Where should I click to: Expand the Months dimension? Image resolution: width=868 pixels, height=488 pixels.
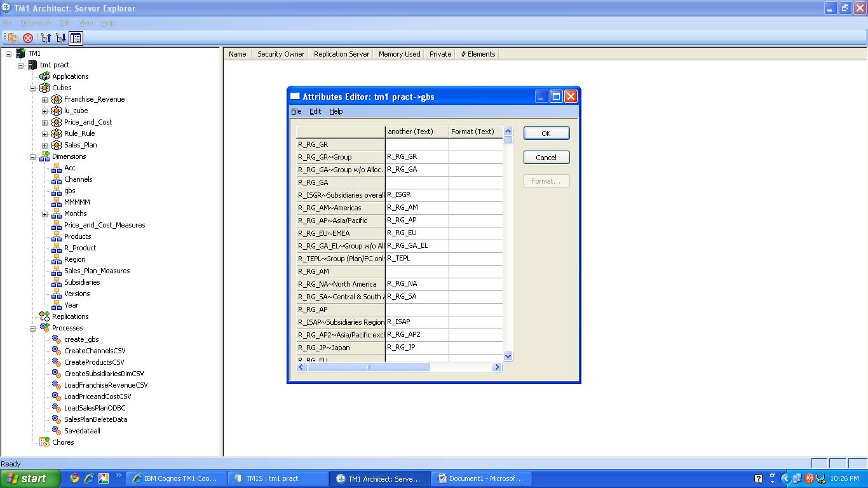click(45, 214)
